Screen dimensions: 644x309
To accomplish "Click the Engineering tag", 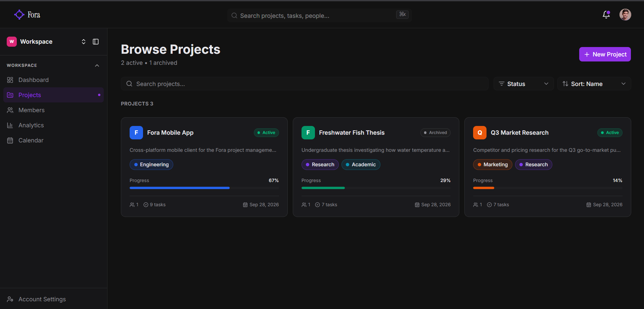I will click(151, 165).
